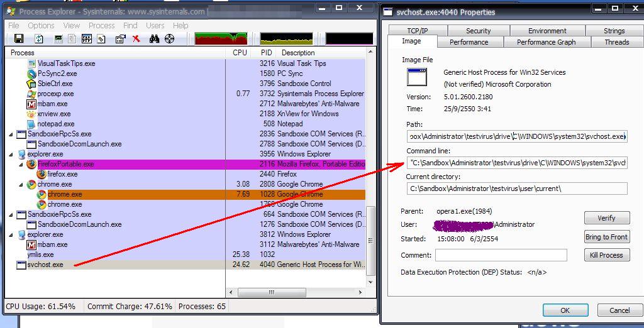
Task: Open the Options menu
Action: pyautogui.click(x=41, y=26)
